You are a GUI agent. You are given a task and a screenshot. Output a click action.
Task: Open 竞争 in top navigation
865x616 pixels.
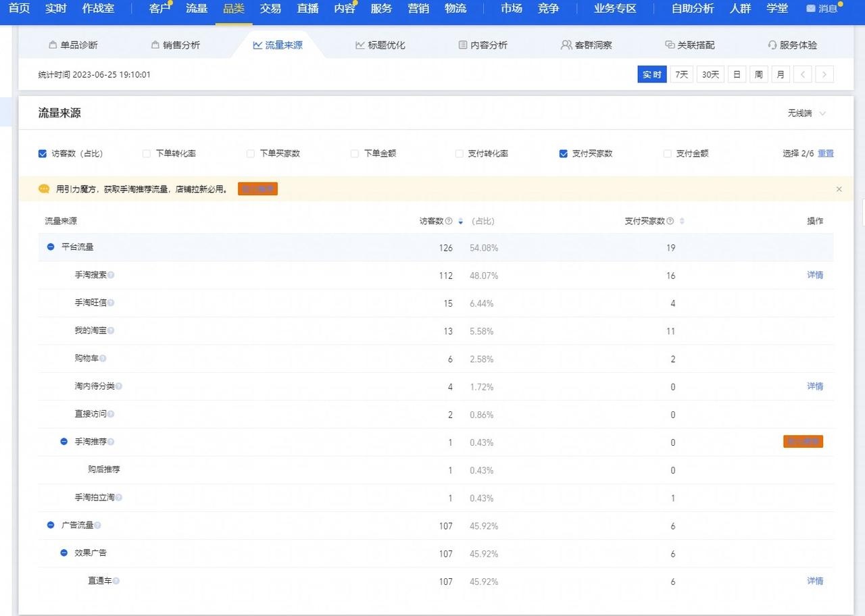click(548, 9)
